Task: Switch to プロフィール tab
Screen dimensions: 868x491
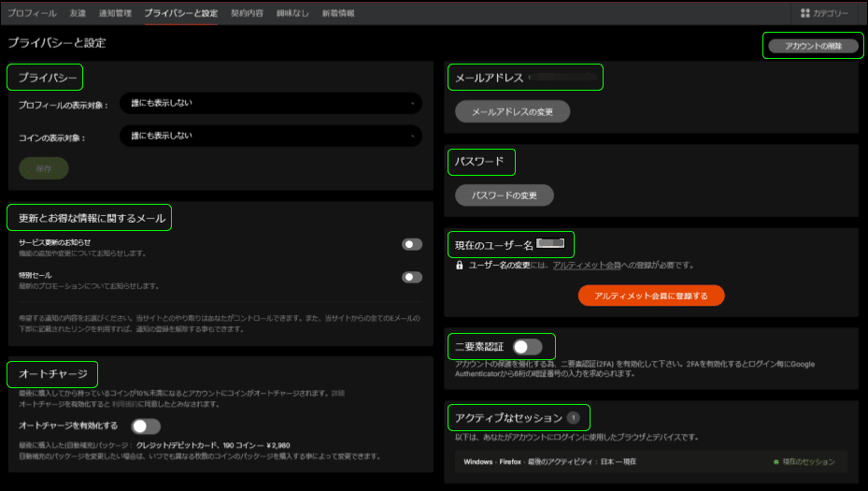Action: 32,13
